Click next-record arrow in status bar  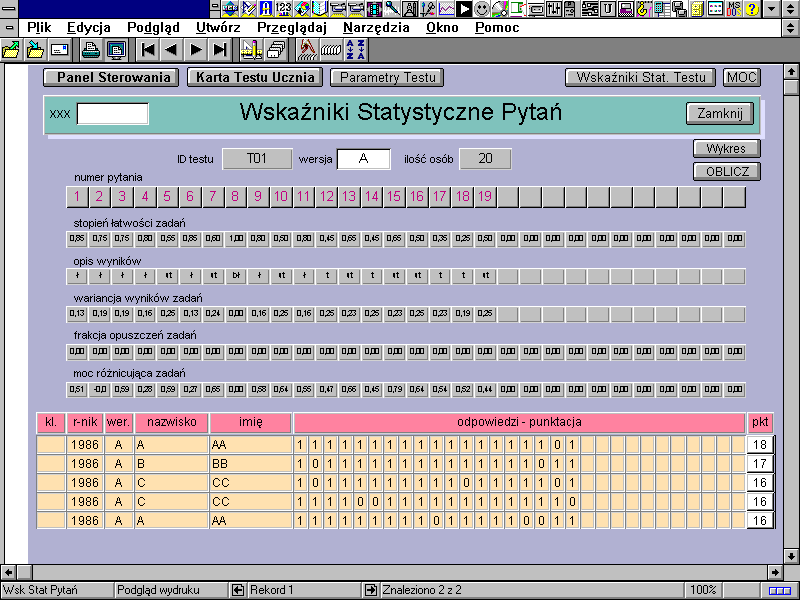[370, 590]
